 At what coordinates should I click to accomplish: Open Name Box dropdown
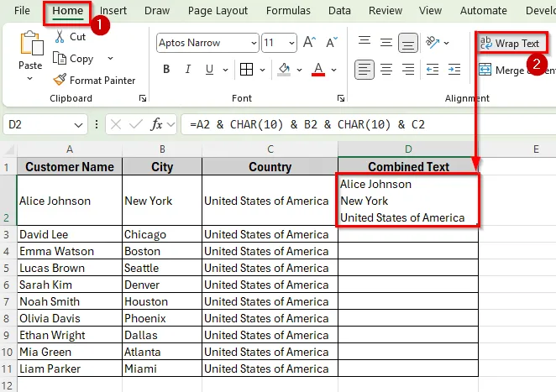pos(78,125)
